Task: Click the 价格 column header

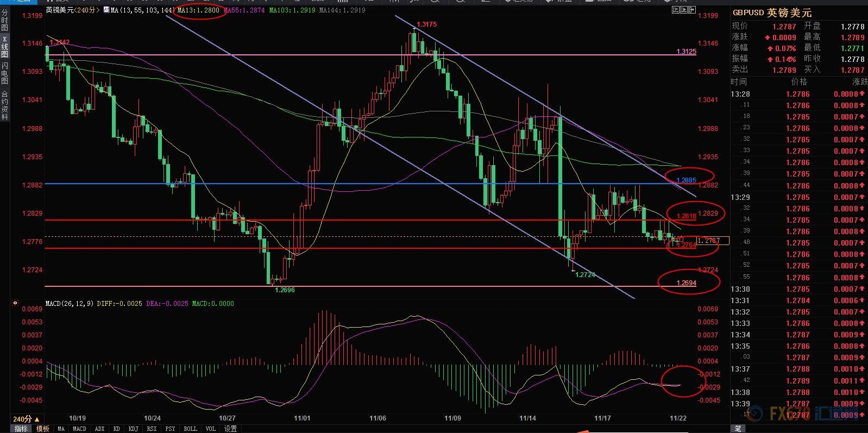Action: tap(799, 81)
